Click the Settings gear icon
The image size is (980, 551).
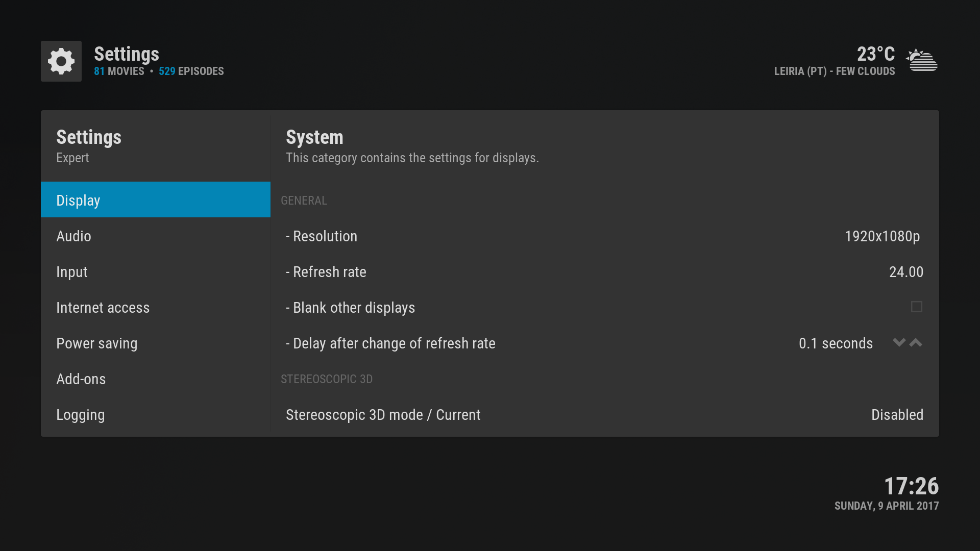point(61,61)
